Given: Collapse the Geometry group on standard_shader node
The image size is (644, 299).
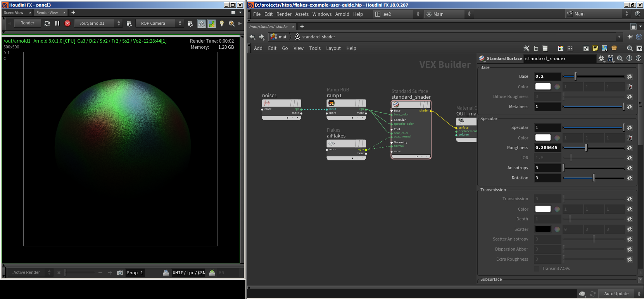Looking at the screenshot, I should [392, 143].
